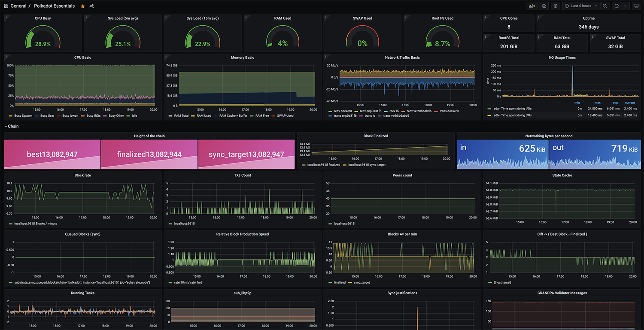Collapse the Chain row
This screenshot has height=330, width=644.
12,126
